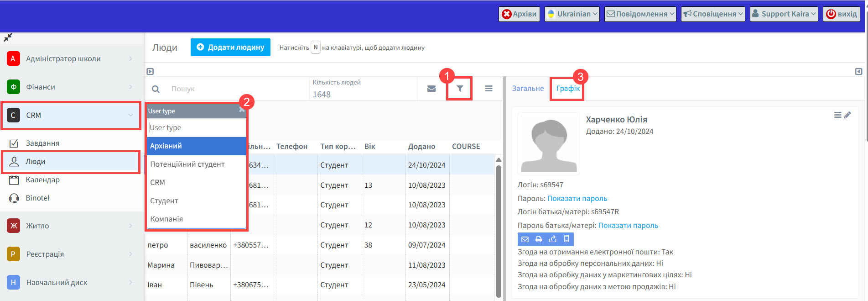This screenshot has width=868, height=301.
Task: Click the Півень surname cell
Action: pyautogui.click(x=202, y=285)
